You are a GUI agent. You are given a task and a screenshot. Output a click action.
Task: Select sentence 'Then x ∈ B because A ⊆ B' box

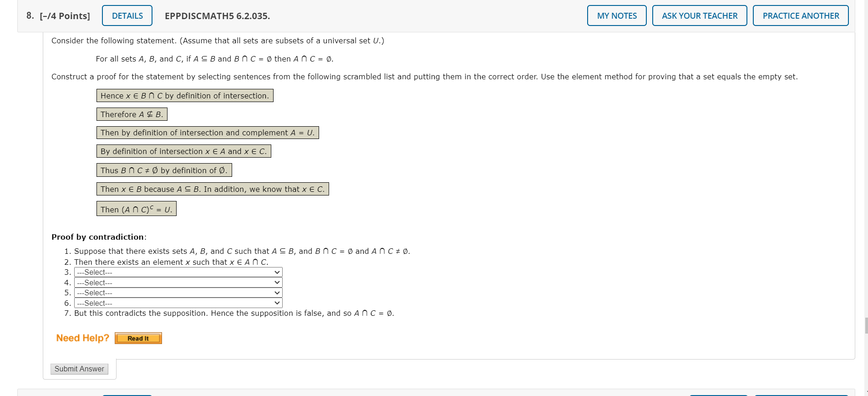point(212,189)
